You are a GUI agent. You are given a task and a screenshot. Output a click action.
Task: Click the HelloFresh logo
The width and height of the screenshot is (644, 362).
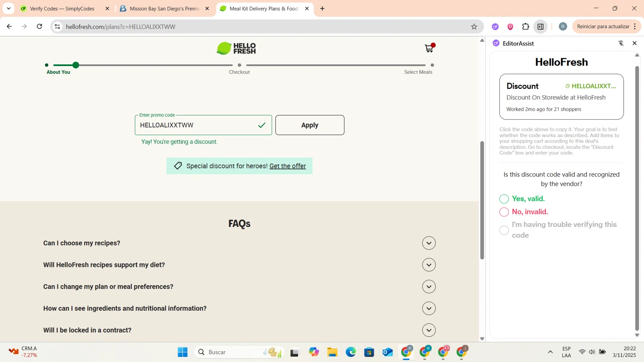coord(236,48)
